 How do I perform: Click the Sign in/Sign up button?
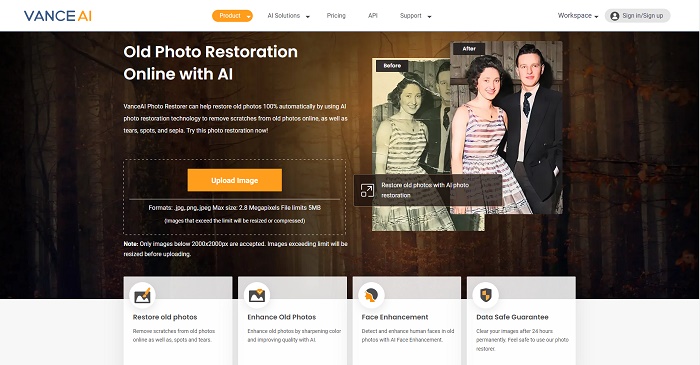(638, 16)
